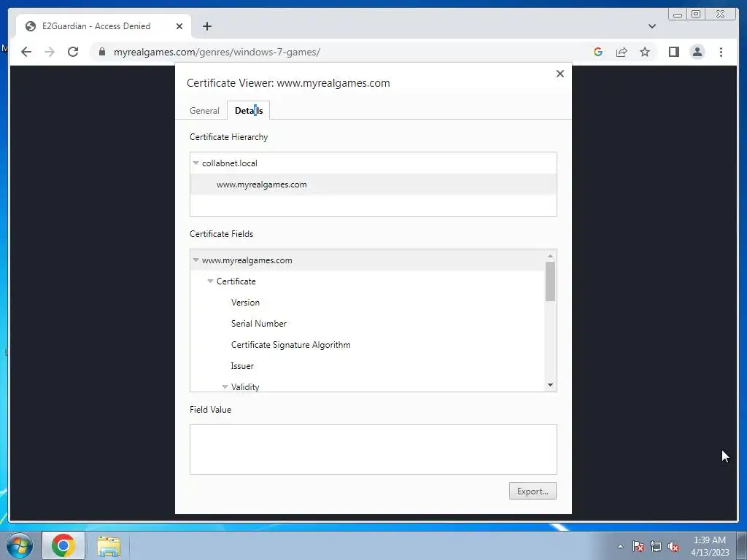The height and width of the screenshot is (560, 747).
Task: Click the Certificate Fields scrollbar thumb
Action: (550, 281)
